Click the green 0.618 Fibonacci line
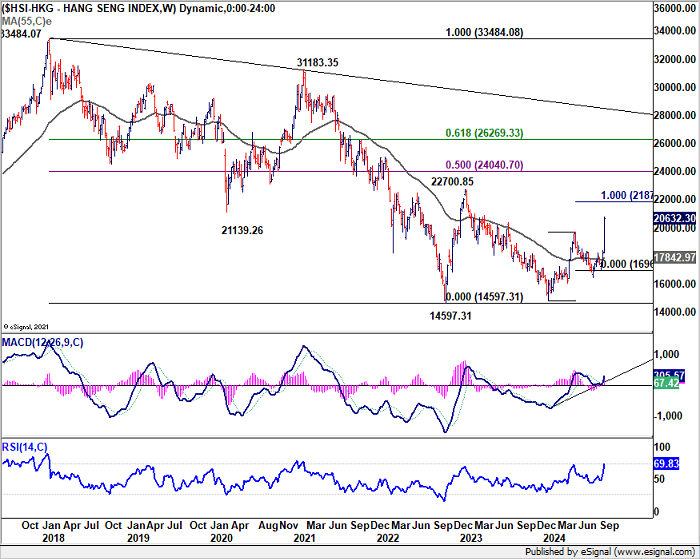 click(350, 139)
